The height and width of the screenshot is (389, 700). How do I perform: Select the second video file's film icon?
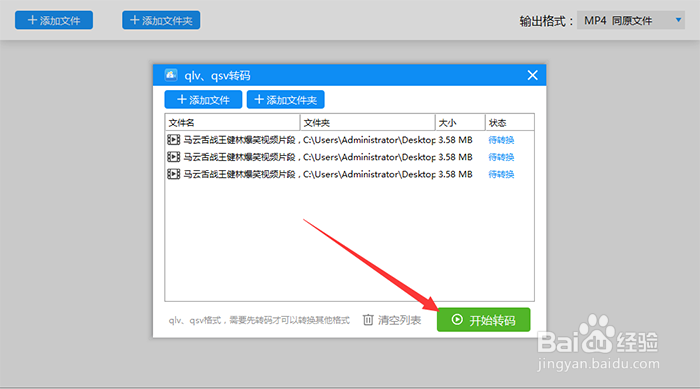173,157
